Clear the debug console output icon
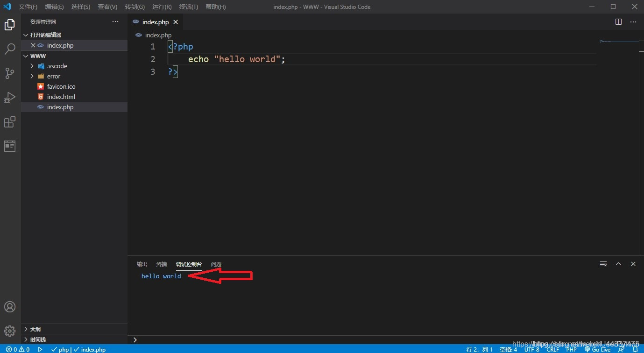Image resolution: width=644 pixels, height=353 pixels. [603, 264]
